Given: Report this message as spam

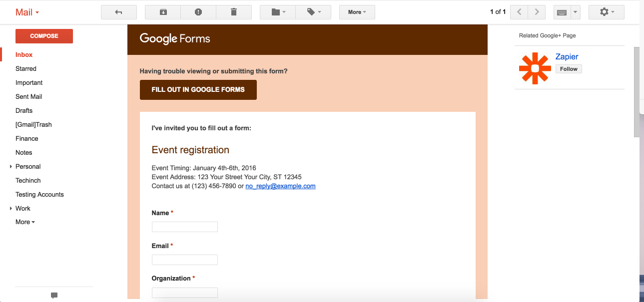Looking at the screenshot, I should tap(198, 12).
